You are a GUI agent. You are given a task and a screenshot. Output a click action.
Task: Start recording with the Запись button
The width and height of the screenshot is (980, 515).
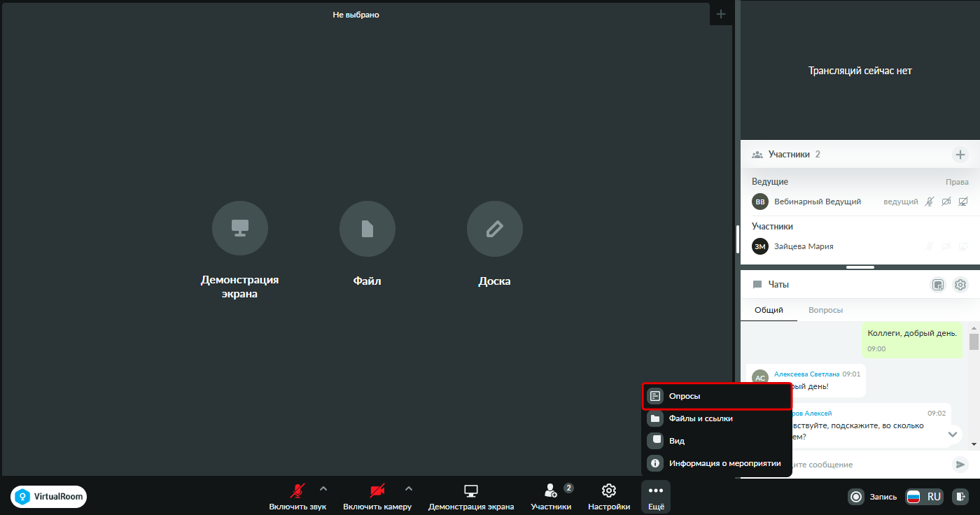873,497
